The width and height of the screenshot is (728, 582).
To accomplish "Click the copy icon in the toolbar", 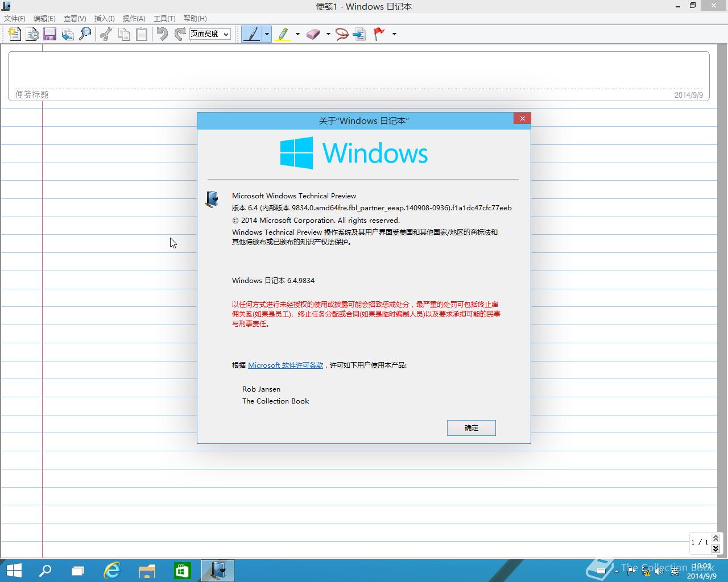I will point(124,34).
